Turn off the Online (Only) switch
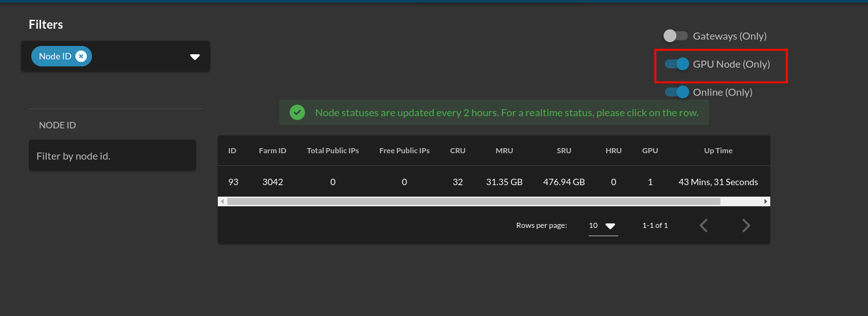Viewport: 868px width, 316px height. click(676, 92)
